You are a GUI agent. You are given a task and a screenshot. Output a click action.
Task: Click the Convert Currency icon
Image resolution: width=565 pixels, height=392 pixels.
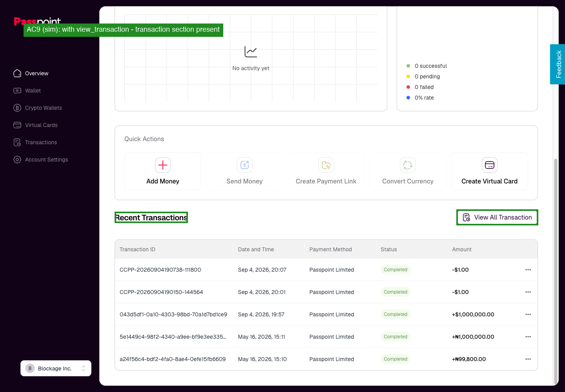tap(408, 165)
